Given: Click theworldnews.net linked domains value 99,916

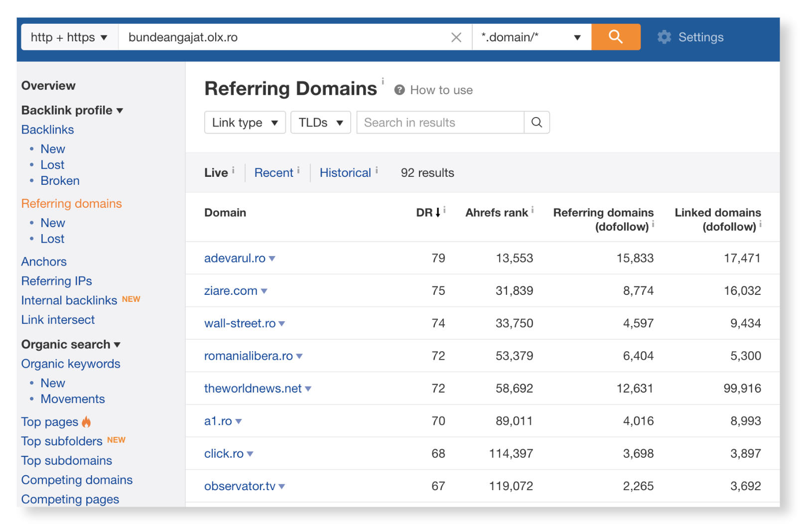Looking at the screenshot, I should 742,389.
